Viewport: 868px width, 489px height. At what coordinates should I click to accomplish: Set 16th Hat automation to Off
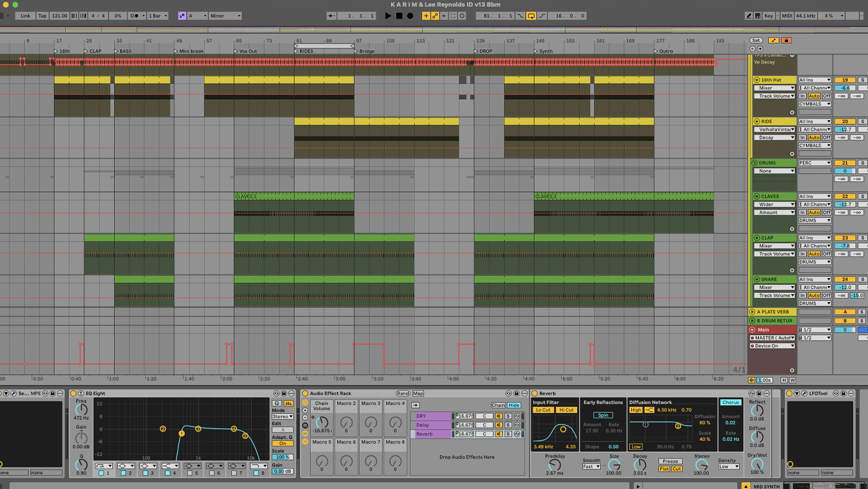pos(826,96)
